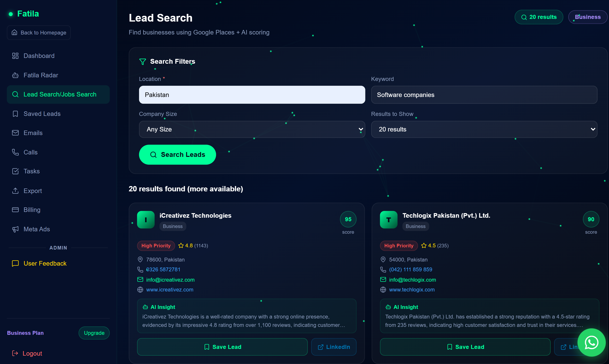The image size is (609, 364).
Task: Click the star rating icon beside 4.5
Action: 424,245
